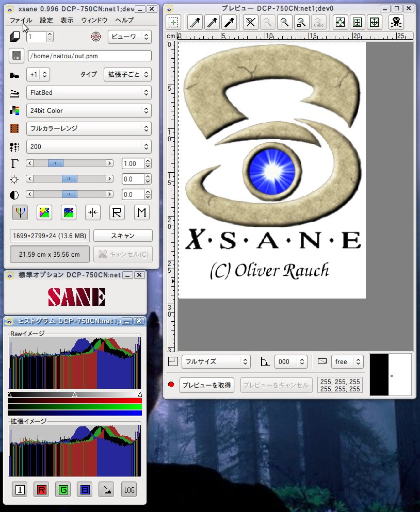The width and height of the screenshot is (420, 512).
Task: Click the scanned XSane logo preview image
Action: tap(272, 171)
